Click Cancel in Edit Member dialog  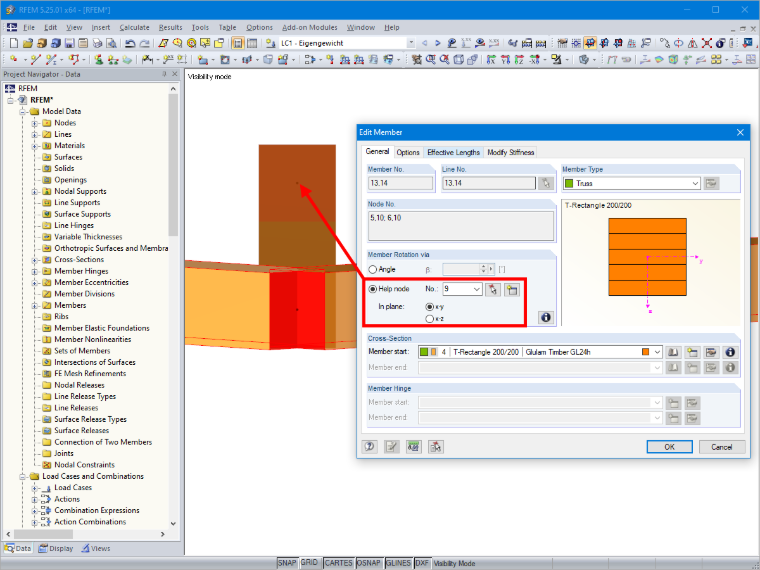tap(722, 447)
